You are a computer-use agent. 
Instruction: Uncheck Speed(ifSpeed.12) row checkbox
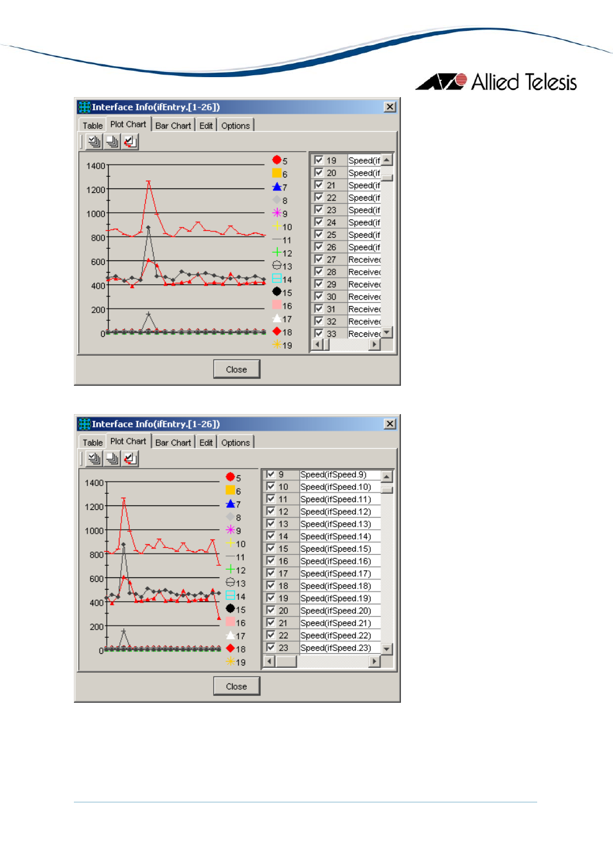pos(271,511)
